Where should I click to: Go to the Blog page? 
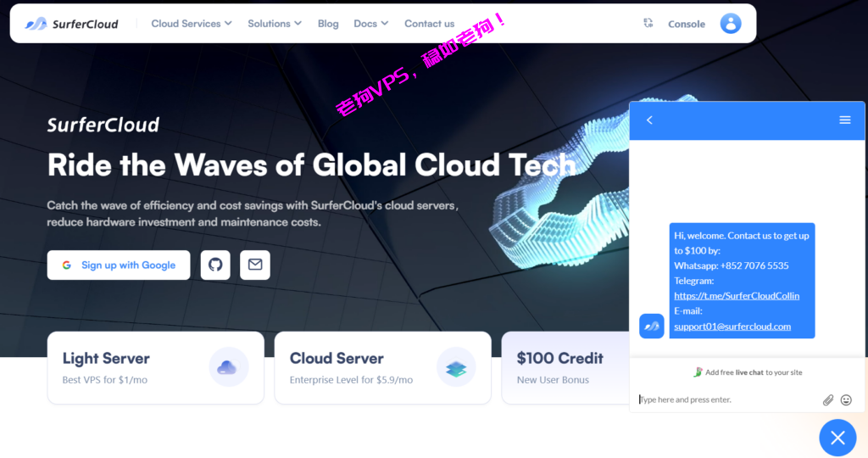click(x=328, y=24)
